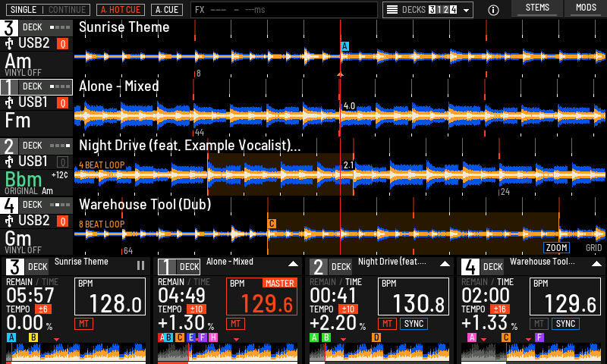Toggle A. CUE auto cue

tap(167, 10)
